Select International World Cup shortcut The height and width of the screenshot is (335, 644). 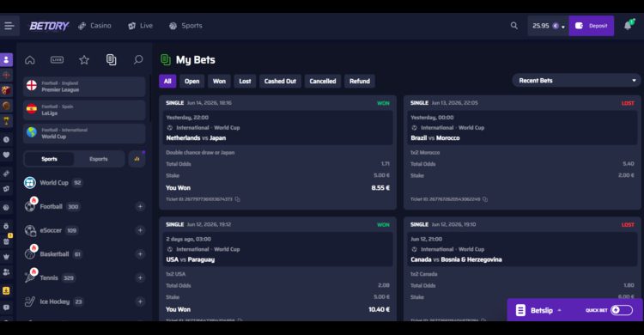[x=84, y=133]
